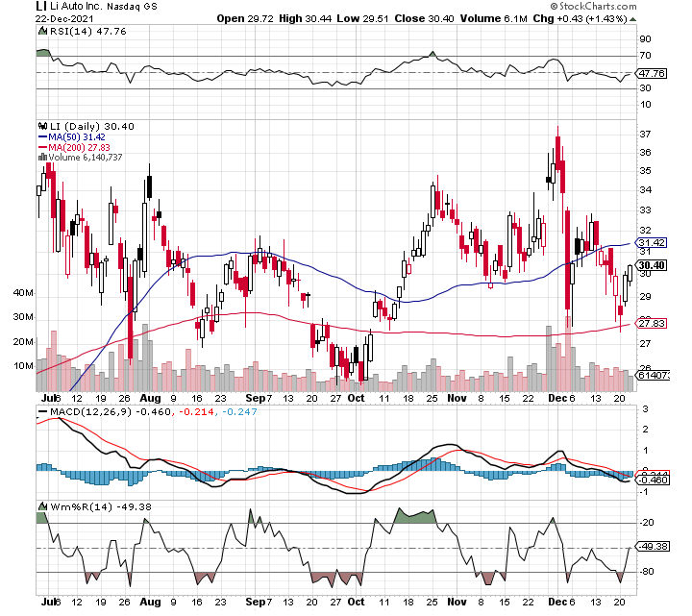
Task: Click the volume value tag on right axis
Action: pos(653,375)
